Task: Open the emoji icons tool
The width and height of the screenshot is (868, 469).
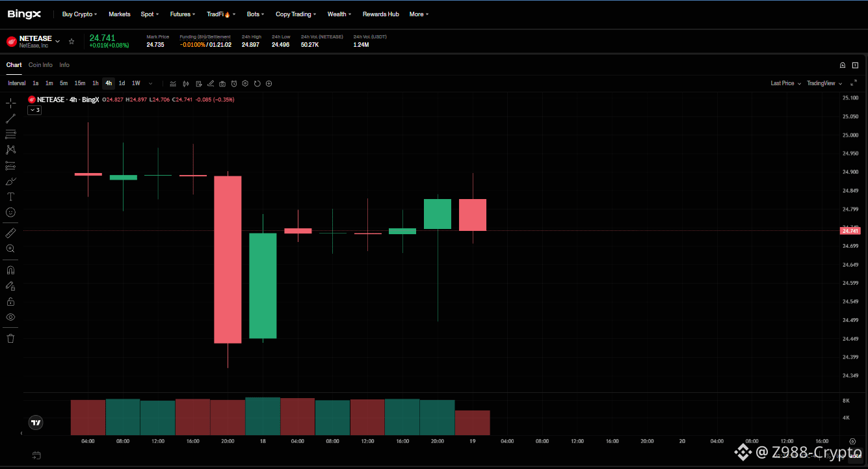Action: point(10,212)
